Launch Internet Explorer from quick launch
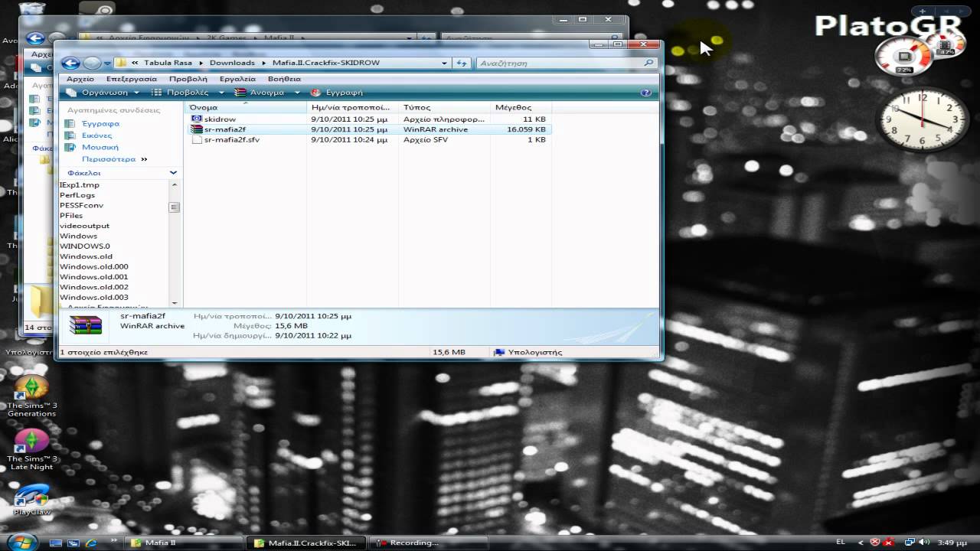 pyautogui.click(x=92, y=543)
